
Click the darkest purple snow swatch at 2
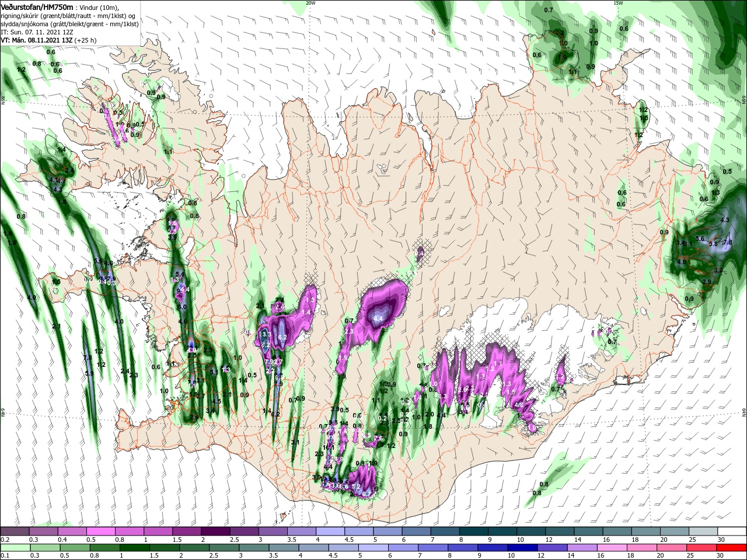[x=215, y=531]
